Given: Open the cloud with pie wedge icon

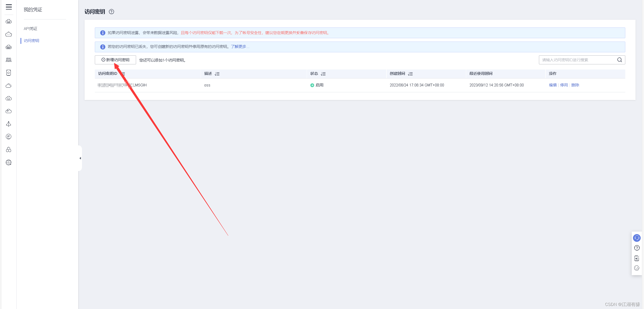Looking at the screenshot, I should pyautogui.click(x=9, y=111).
